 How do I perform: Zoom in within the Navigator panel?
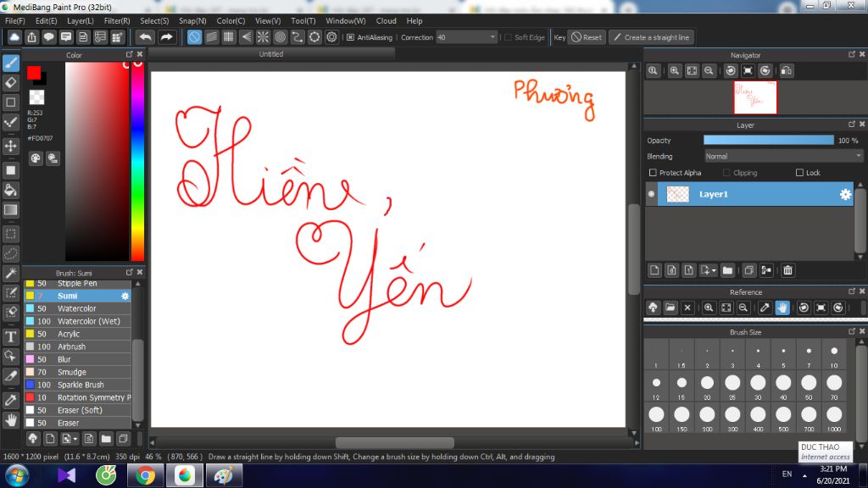click(674, 70)
